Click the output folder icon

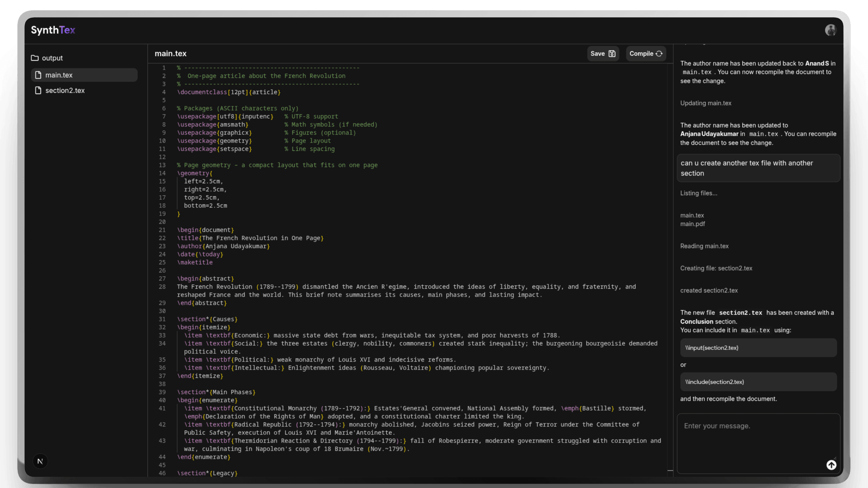[x=35, y=58]
